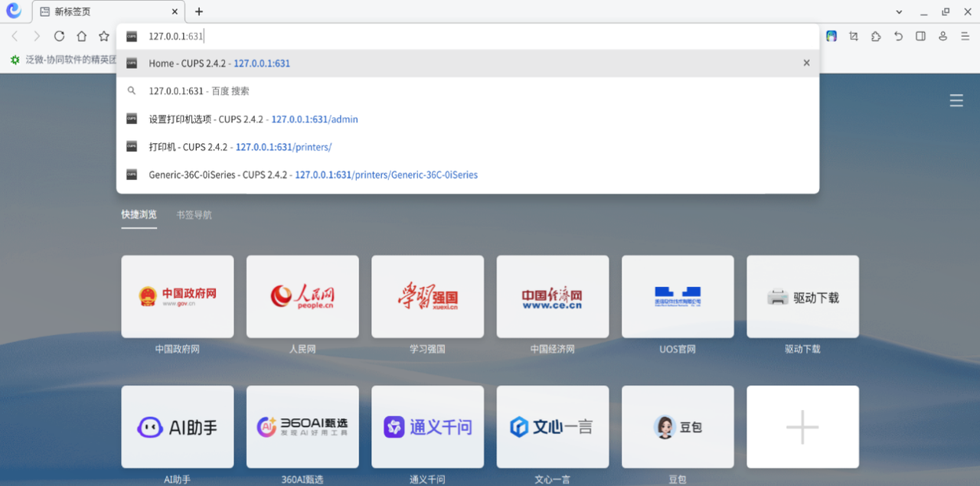This screenshot has width=980, height=486.
Task: Start a screenshot with the crop icon
Action: (854, 36)
